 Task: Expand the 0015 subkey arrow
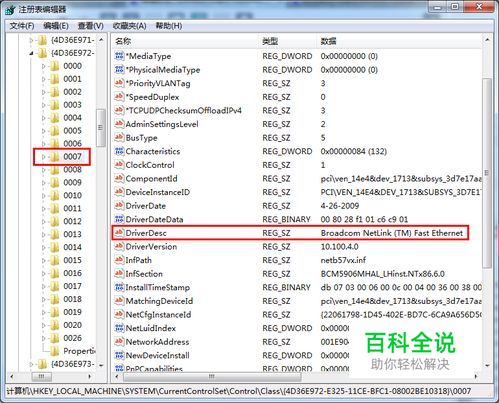(44, 260)
